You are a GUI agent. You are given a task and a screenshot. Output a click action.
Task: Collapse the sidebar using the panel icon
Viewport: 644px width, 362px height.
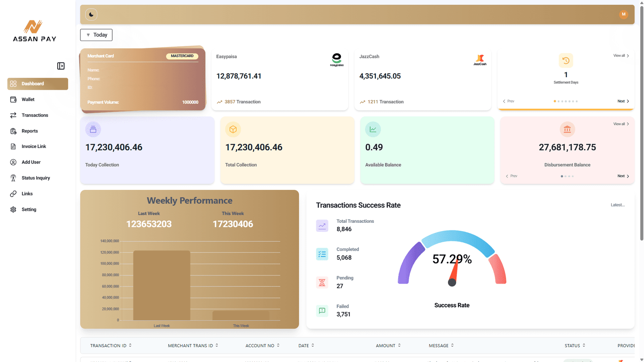click(61, 66)
